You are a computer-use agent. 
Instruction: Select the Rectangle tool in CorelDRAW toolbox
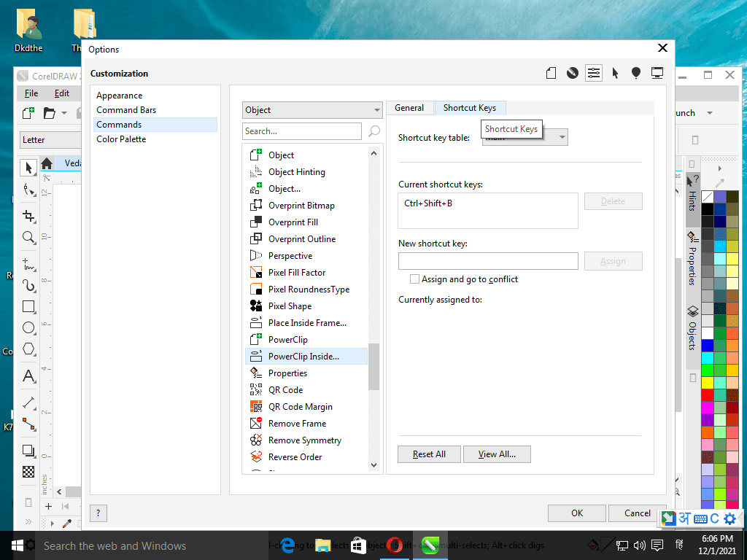click(28, 306)
